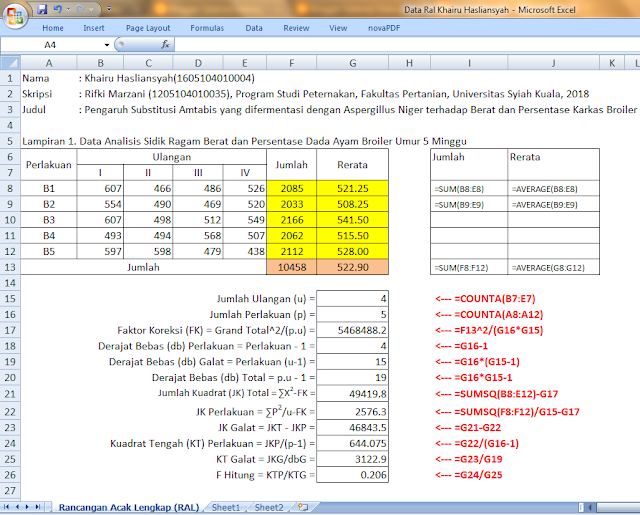Click the Lampiran 1 title text
This screenshot has height=515, width=640.
[x=244, y=142]
